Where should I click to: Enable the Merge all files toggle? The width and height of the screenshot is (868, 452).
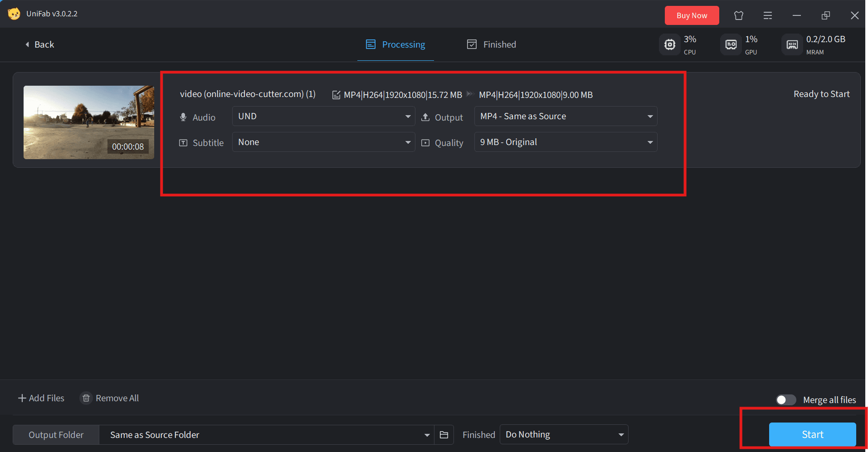click(785, 400)
